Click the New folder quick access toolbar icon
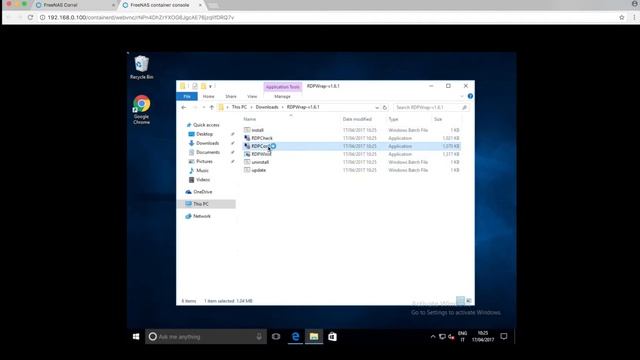This screenshot has width=640, height=360. [x=203, y=86]
